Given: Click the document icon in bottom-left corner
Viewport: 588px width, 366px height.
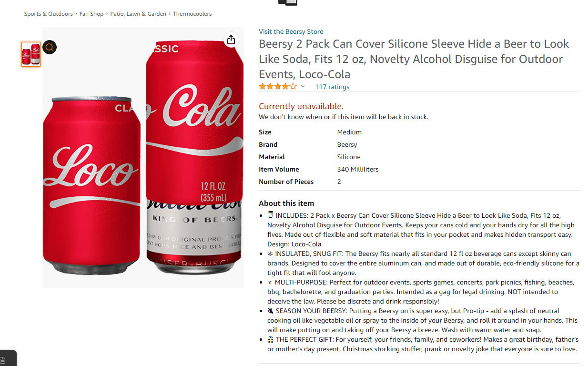Looking at the screenshot, I should [x=3, y=360].
